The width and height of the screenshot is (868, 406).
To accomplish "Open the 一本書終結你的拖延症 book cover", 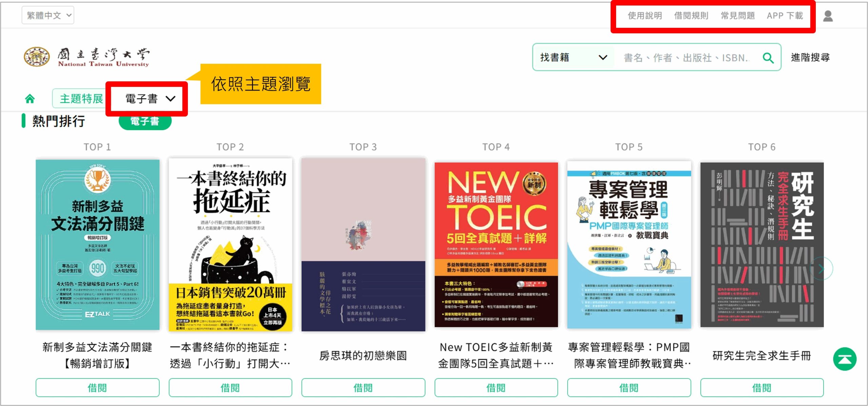I will [231, 245].
